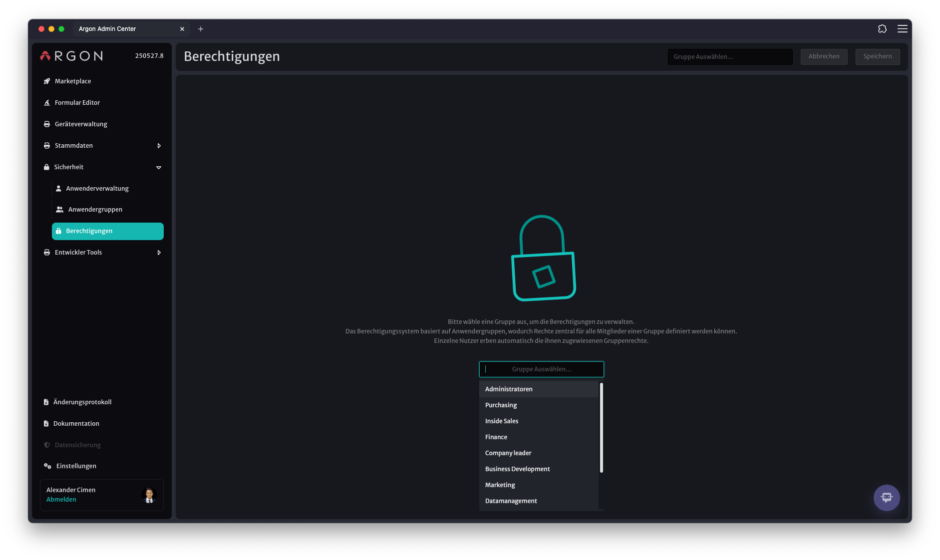Focus the center Gruppe Auswählen combo box
Screen dimensions: 940x560
pyautogui.click(x=541, y=369)
